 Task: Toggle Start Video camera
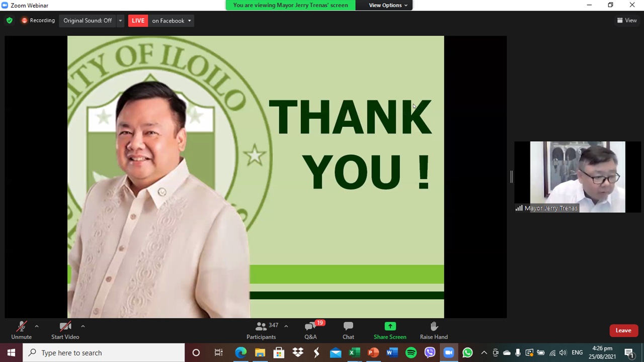pyautogui.click(x=65, y=330)
